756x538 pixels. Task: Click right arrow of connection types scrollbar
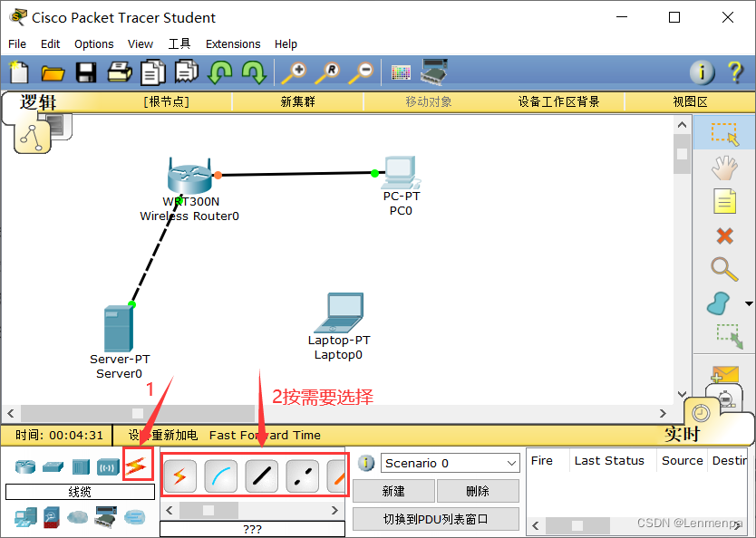coord(335,510)
